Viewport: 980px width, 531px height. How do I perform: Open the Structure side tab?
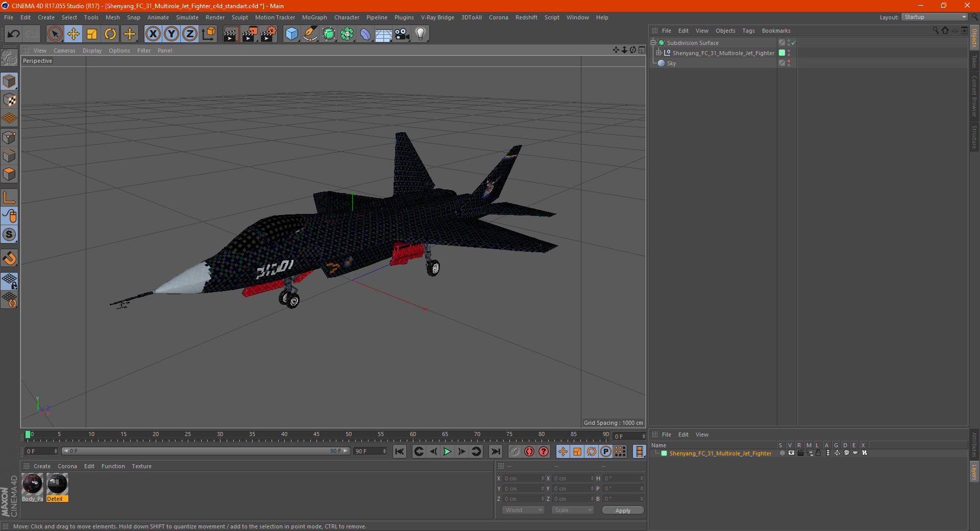(974, 137)
